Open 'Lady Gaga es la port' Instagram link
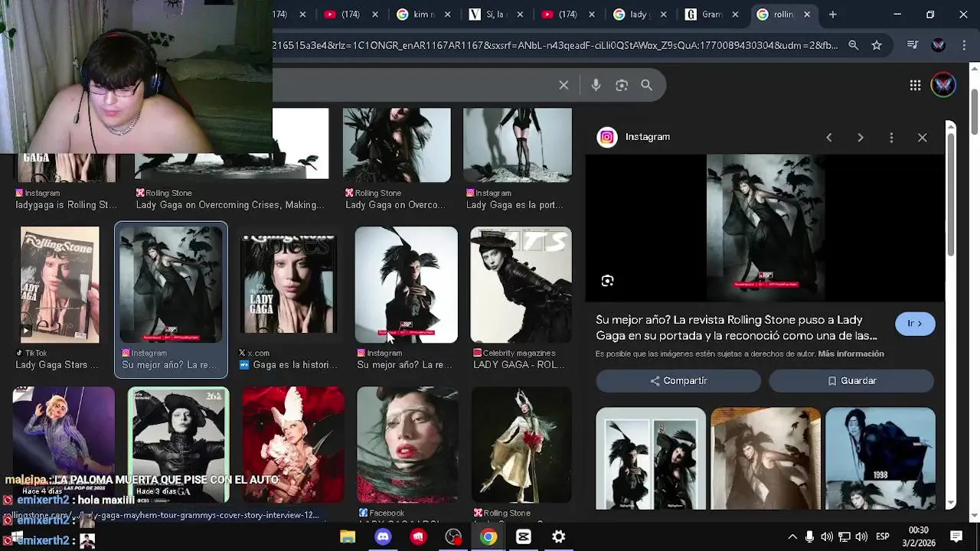 [x=514, y=205]
